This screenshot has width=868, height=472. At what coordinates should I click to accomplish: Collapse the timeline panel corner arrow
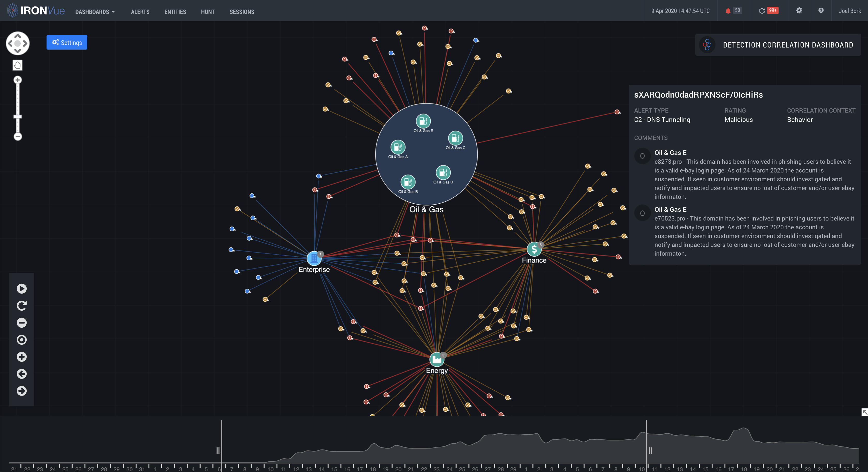tap(864, 412)
